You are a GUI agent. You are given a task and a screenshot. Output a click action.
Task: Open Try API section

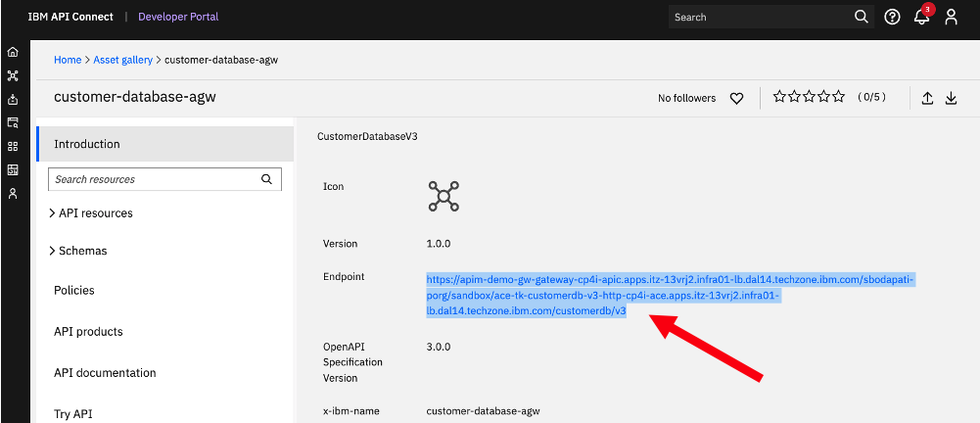pos(73,413)
